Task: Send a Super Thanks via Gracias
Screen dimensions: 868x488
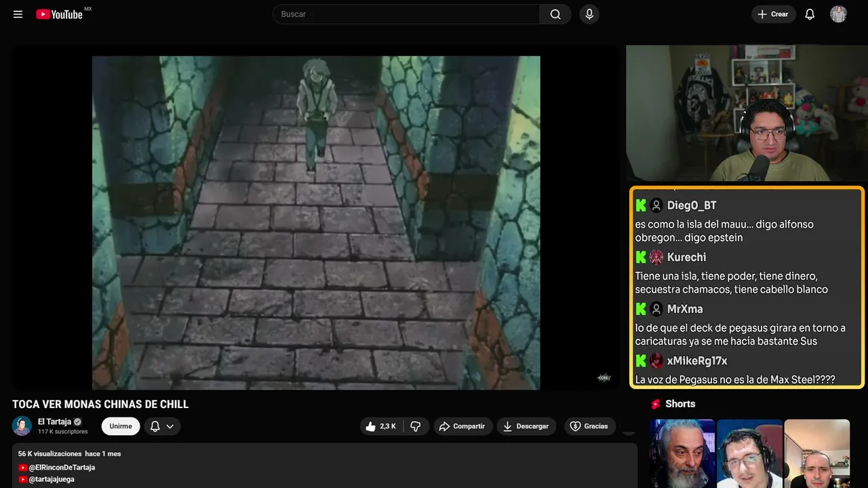Action: coord(590,426)
